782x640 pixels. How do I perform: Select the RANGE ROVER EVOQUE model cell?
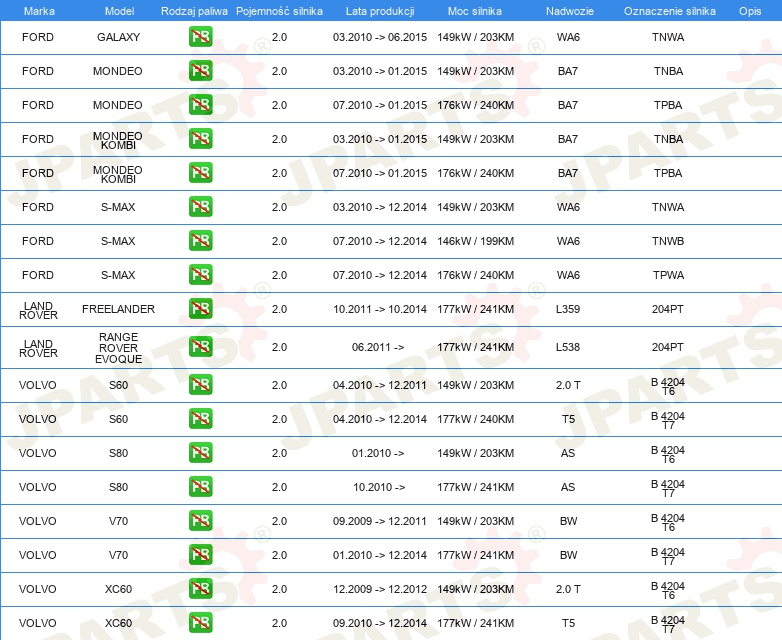[x=118, y=348]
